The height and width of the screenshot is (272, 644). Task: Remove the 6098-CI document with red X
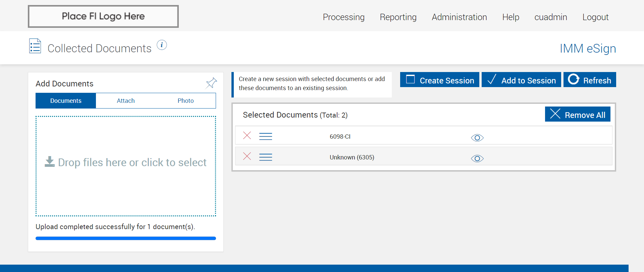(x=247, y=135)
